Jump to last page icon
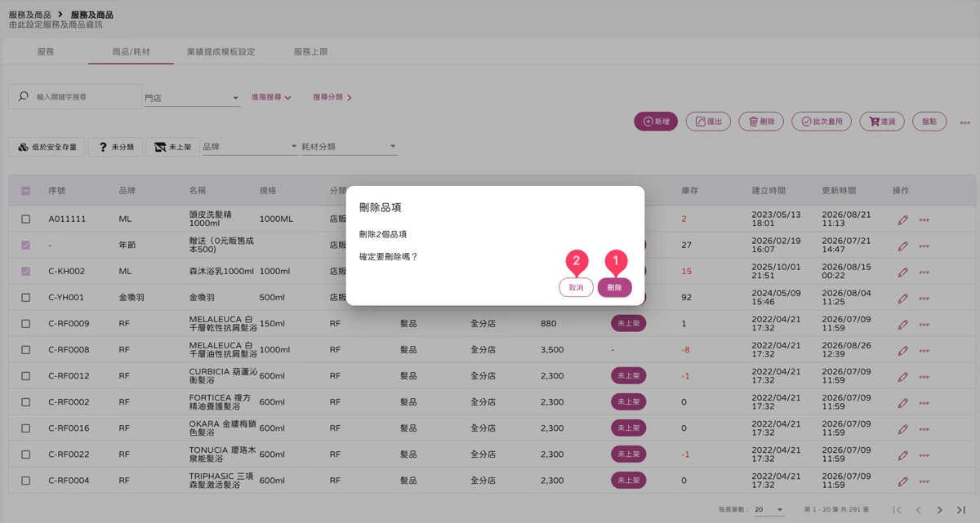The height and width of the screenshot is (523, 980). 960,510
